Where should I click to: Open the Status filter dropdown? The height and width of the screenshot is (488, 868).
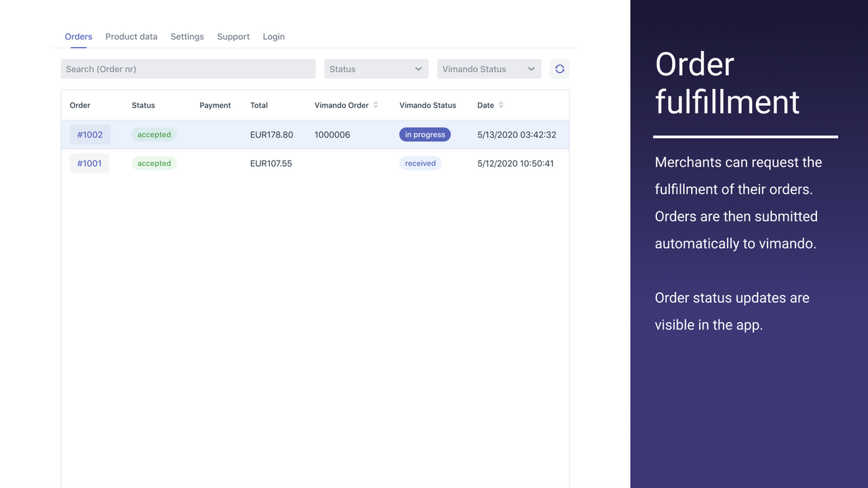click(376, 68)
